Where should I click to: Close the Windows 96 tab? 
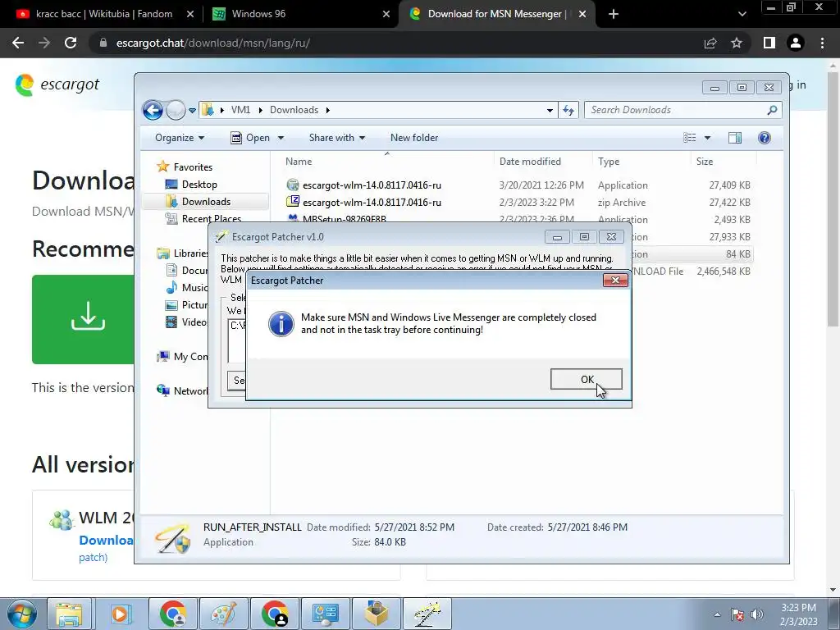tap(386, 15)
